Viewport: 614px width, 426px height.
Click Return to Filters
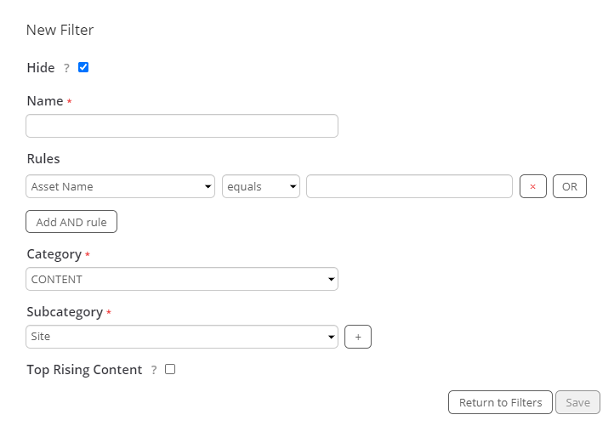[x=500, y=402]
